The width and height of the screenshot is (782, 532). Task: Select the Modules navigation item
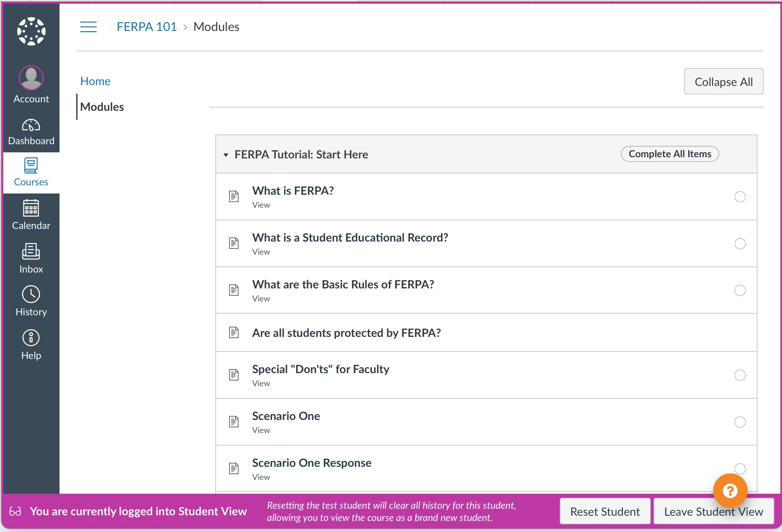click(102, 107)
